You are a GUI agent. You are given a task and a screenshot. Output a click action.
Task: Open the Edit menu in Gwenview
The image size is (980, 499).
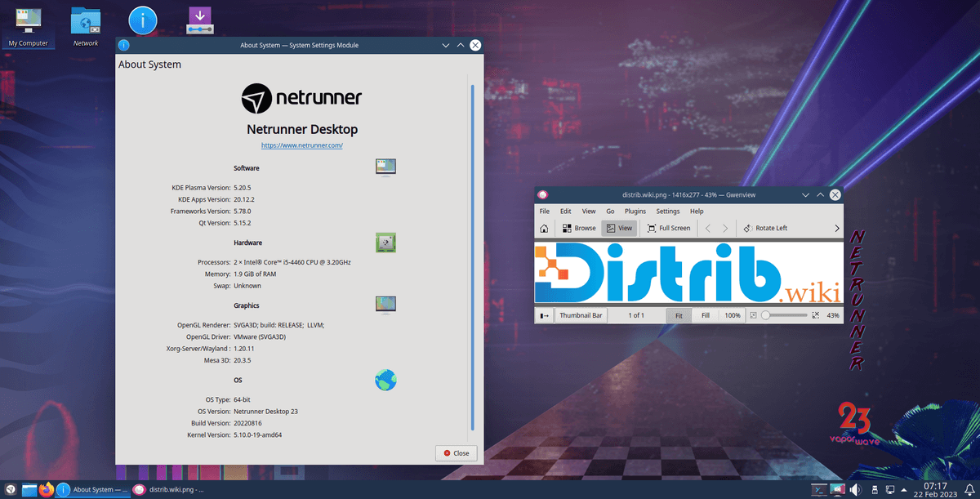[565, 212]
